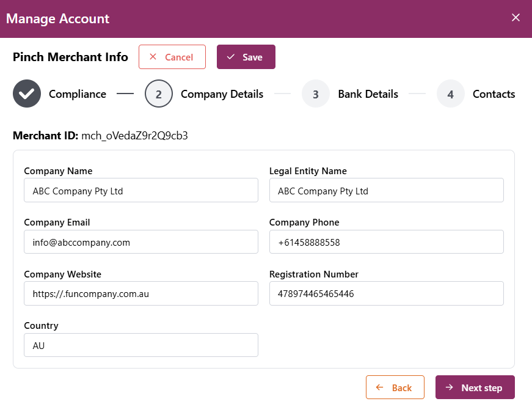This screenshot has width=532, height=415.
Task: Switch to Company Details step label
Action: [222, 94]
